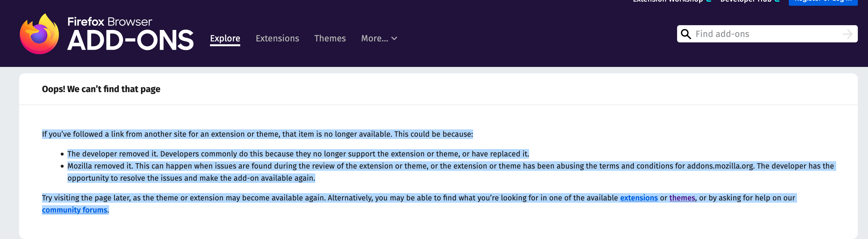
Task: Click the search magnifying glass icon
Action: pos(686,34)
